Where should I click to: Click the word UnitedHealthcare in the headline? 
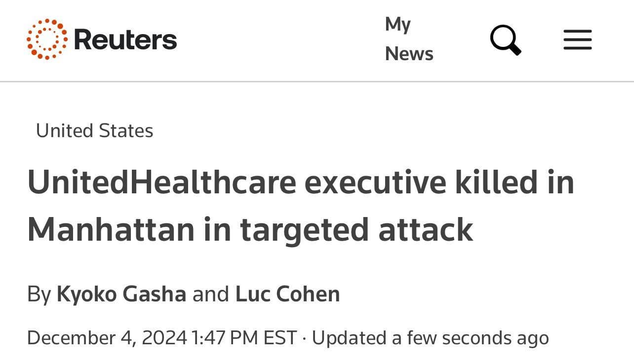pos(162,182)
